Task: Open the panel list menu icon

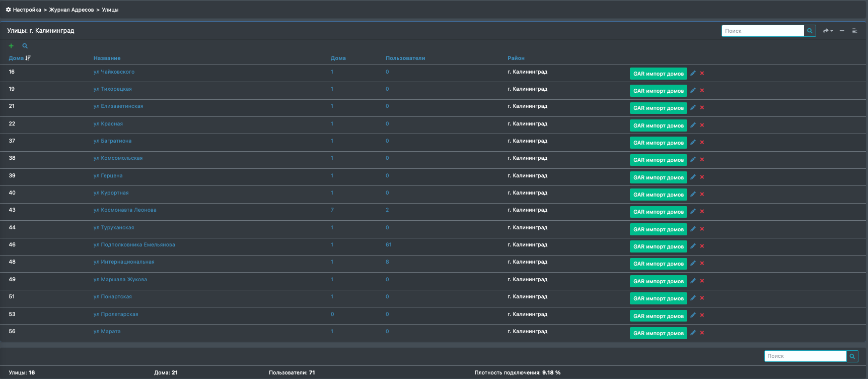Action: point(854,31)
